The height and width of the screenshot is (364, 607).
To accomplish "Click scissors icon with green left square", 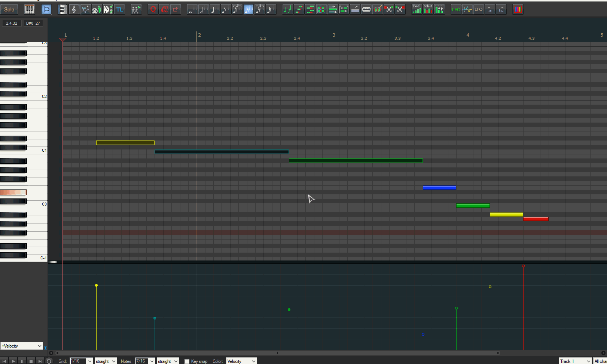I will (x=400, y=9).
